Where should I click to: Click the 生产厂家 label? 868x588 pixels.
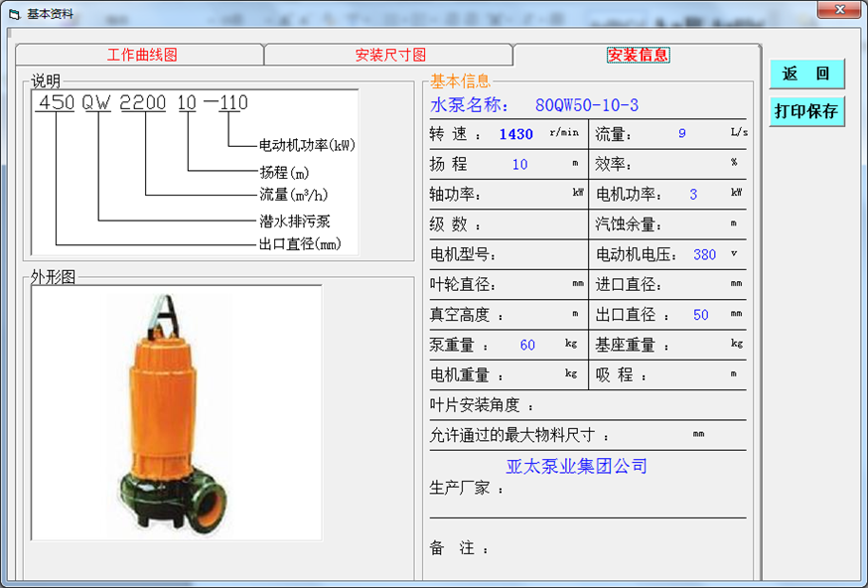[x=467, y=488]
